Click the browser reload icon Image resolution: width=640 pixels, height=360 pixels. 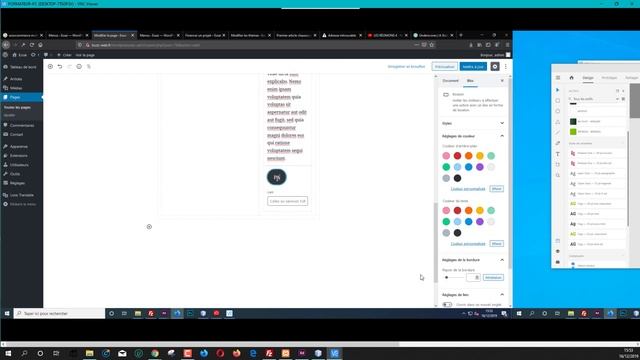coord(32,45)
